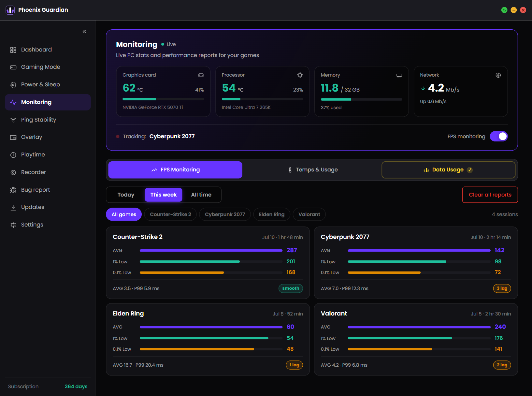Click the Phoenix Guardian app logo
Image resolution: width=532 pixels, height=396 pixels.
(x=10, y=10)
